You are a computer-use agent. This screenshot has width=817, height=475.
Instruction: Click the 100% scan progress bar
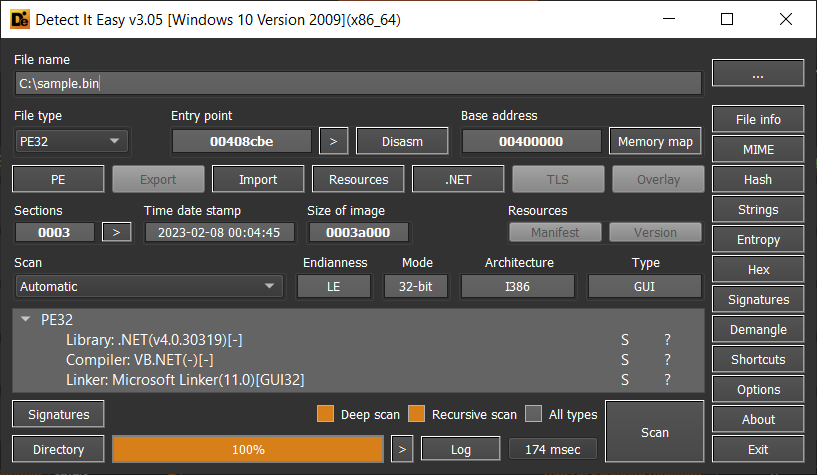[248, 449]
